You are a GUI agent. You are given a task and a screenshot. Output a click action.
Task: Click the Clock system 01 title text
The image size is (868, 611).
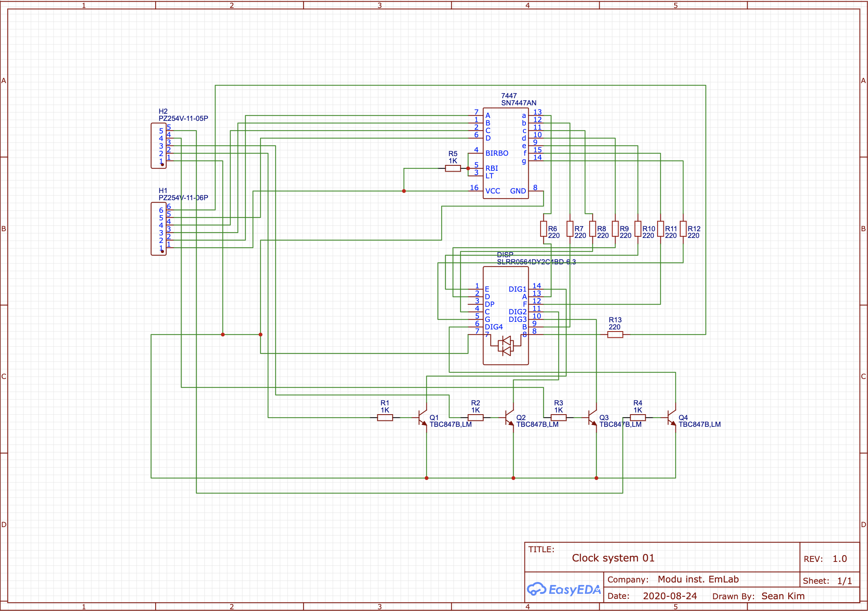point(613,558)
